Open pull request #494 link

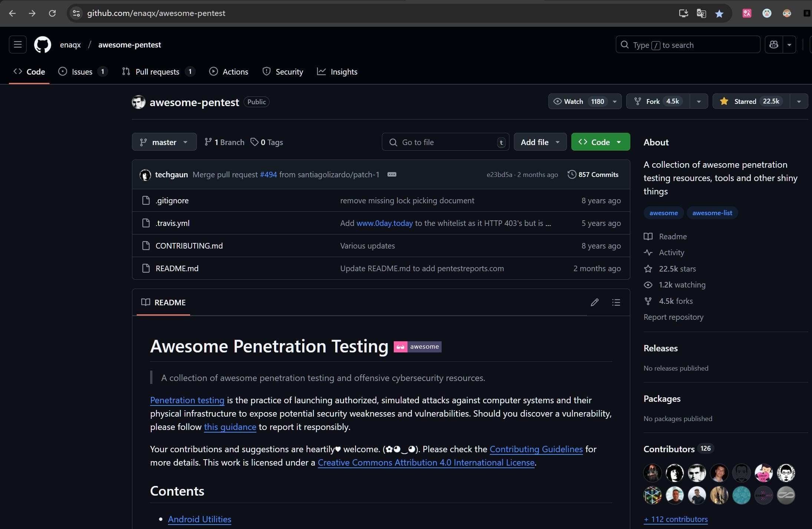coord(268,175)
